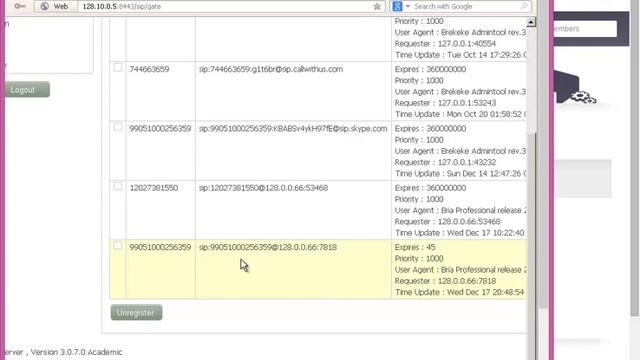Tick checkbox for highlighted 128.0.0.66:7818 row
Viewport: 640px width, 360px height.
click(118, 245)
